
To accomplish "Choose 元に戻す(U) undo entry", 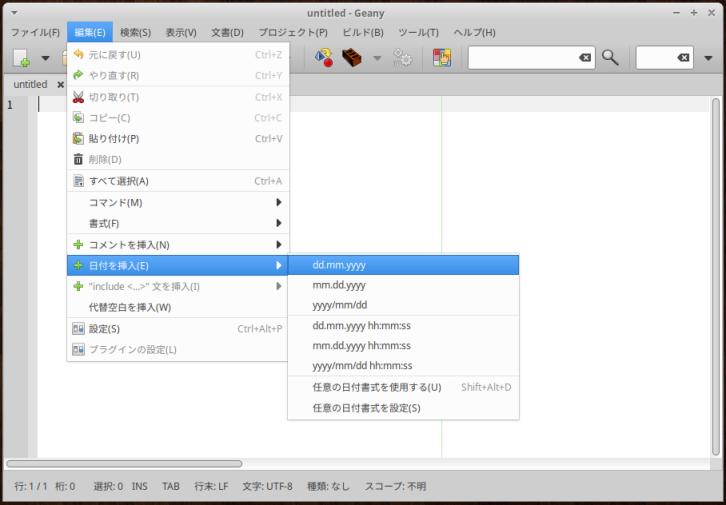I will (x=178, y=55).
